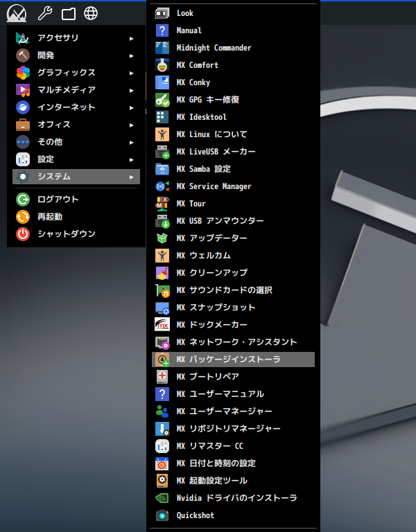Click the Manual question mark icon
The image size is (416, 532).
[162, 30]
